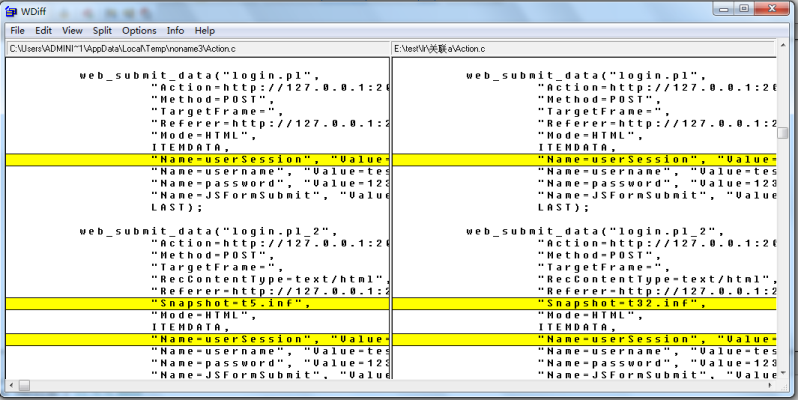Viewport: 798px width, 400px height.
Task: Click first "Name=password" line in left pane
Action: [x=270, y=184]
